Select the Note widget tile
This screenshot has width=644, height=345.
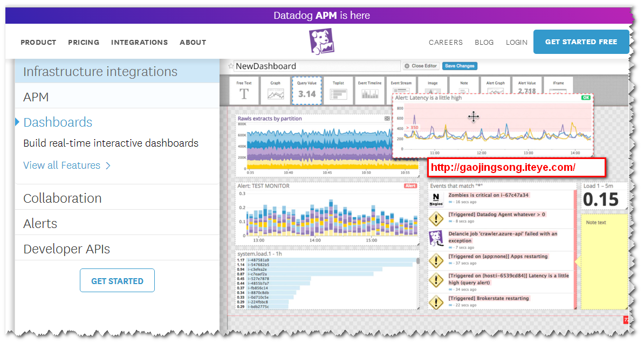click(x=464, y=85)
